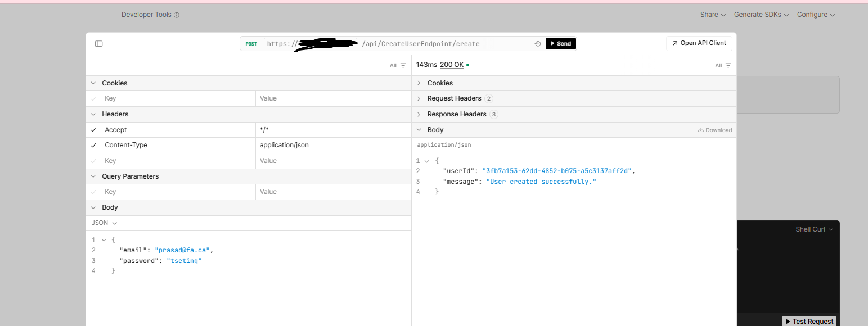Click the Query Parameters Key input field
The height and width of the screenshot is (326, 868).
(177, 192)
